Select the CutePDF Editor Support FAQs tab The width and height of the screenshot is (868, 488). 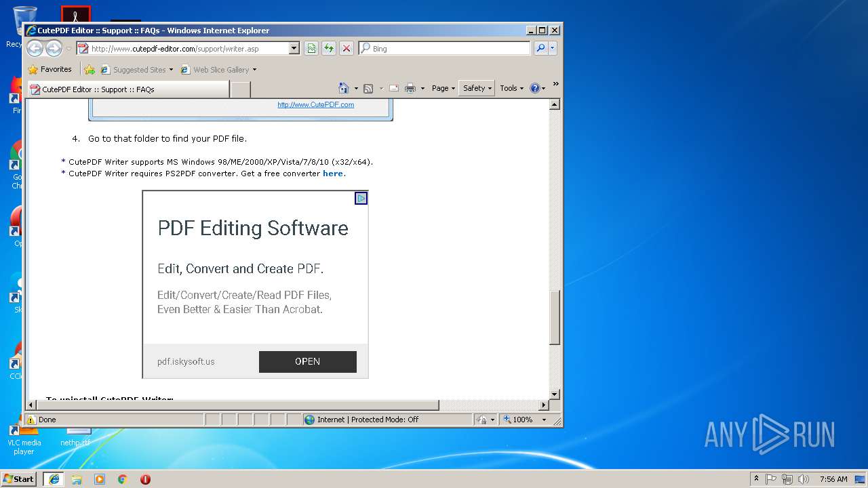(x=128, y=89)
